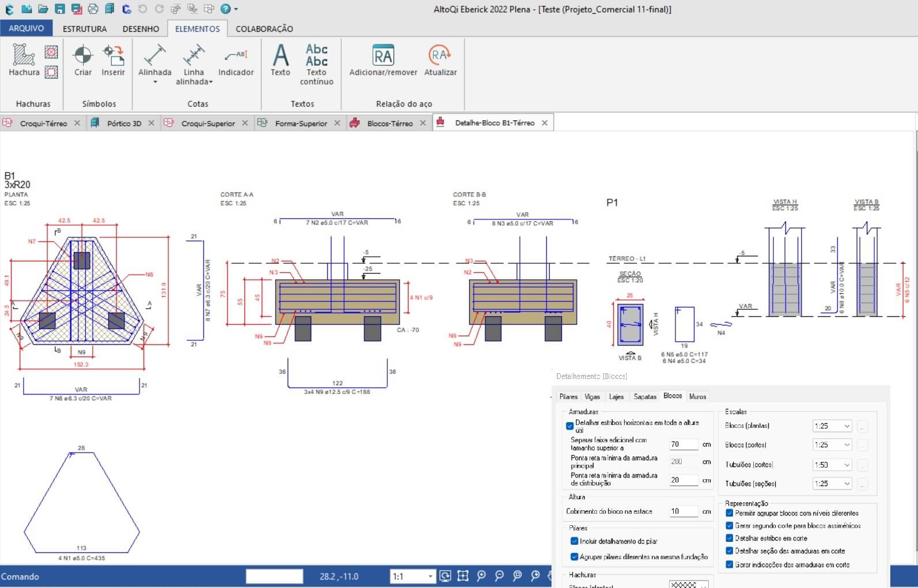Open Blocos (plantas) scale dropdown
918x588 pixels.
(832, 426)
